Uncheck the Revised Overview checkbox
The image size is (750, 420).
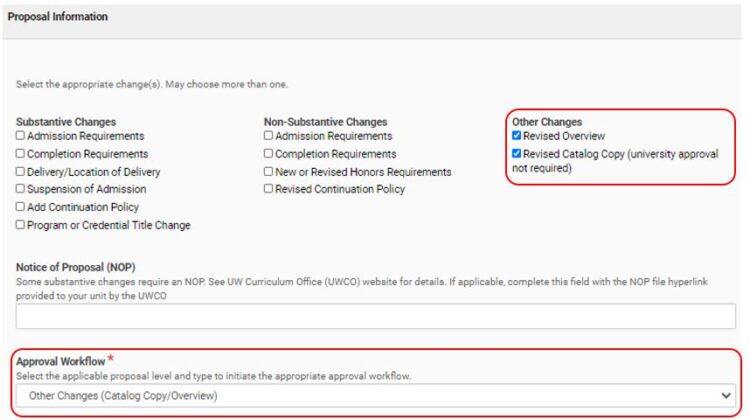(517, 136)
